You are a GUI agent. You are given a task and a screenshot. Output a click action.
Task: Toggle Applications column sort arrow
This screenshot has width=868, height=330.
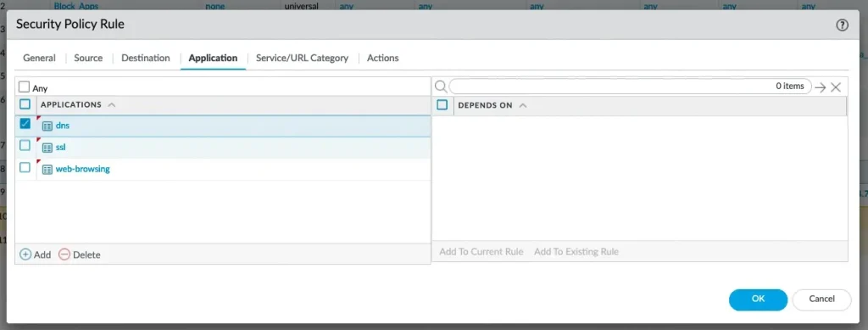112,104
